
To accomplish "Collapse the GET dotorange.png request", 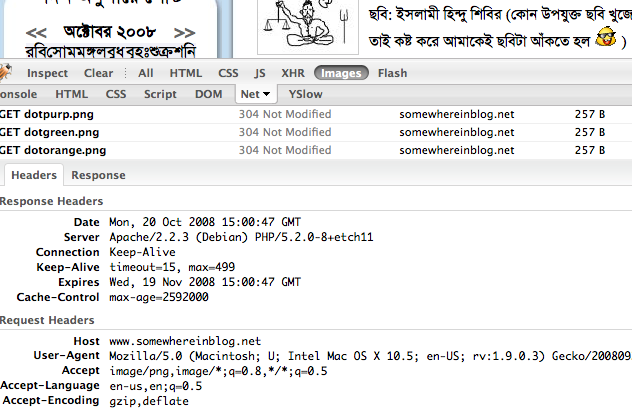I will (53, 150).
